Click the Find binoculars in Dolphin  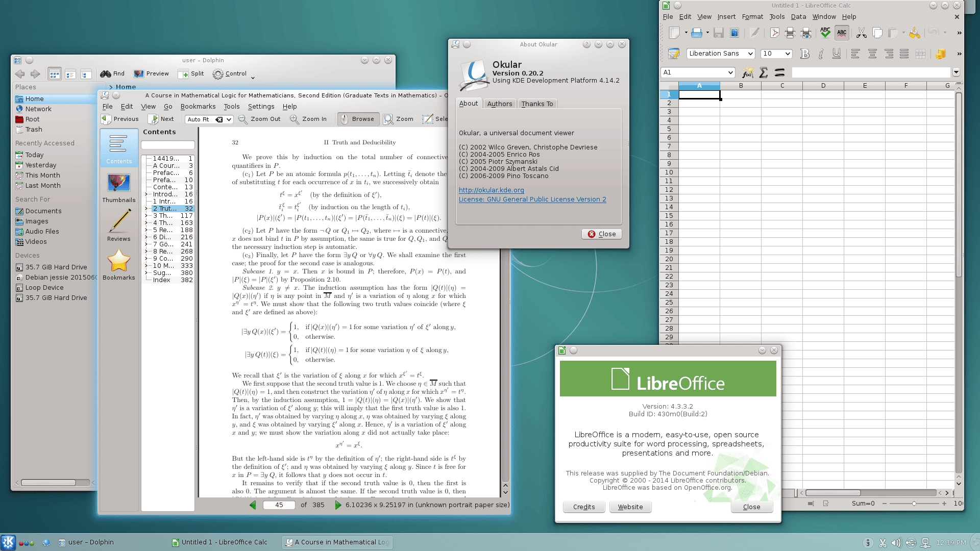point(112,74)
